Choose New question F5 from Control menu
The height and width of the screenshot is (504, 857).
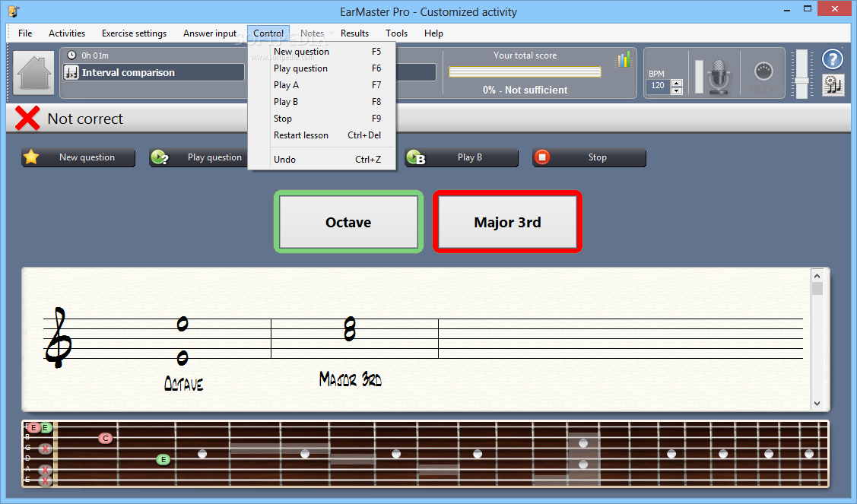[x=322, y=52]
